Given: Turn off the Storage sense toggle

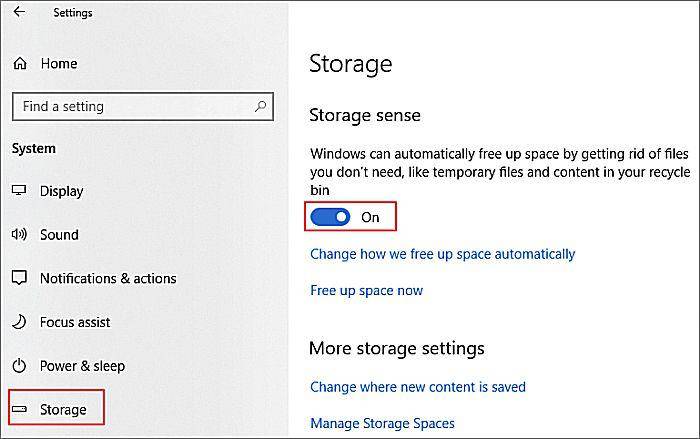Looking at the screenshot, I should pos(330,217).
